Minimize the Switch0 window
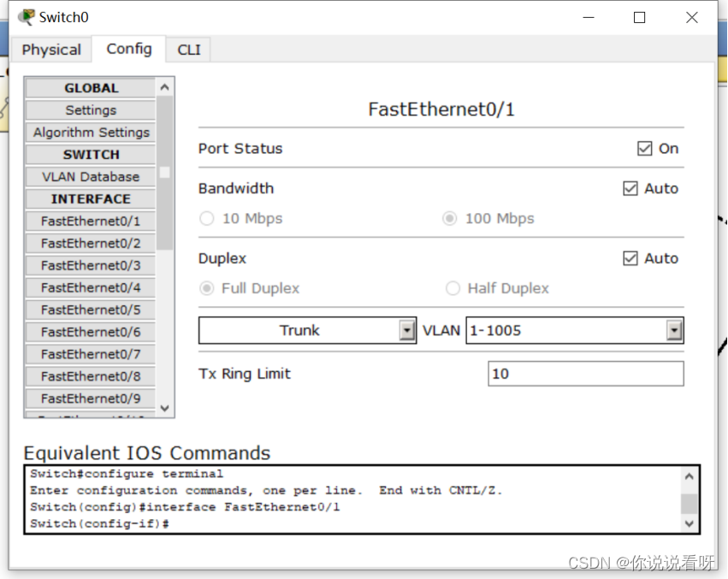The image size is (728, 579). pyautogui.click(x=589, y=18)
